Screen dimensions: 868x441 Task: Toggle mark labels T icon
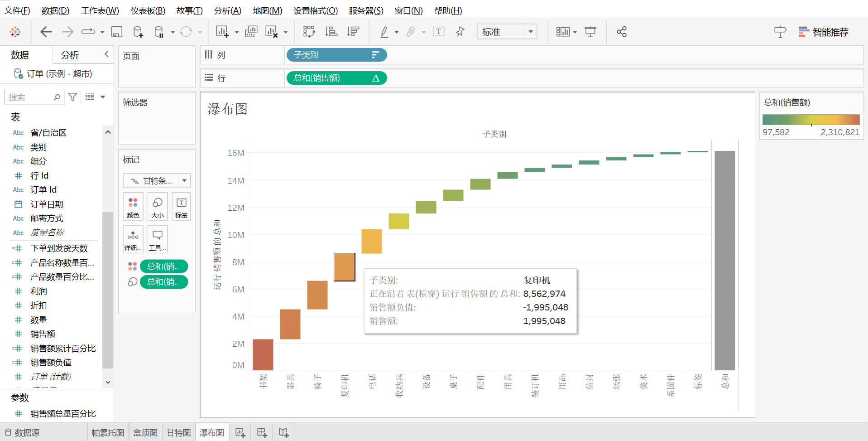(439, 32)
